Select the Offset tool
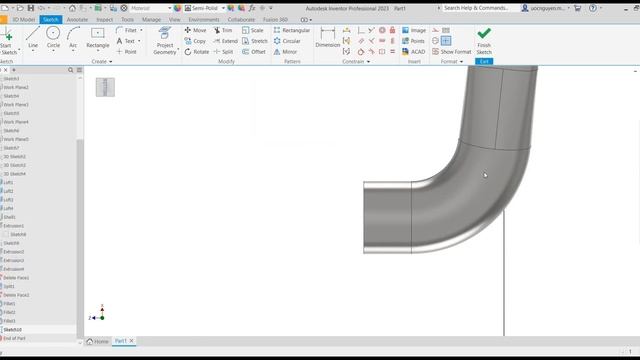 tap(254, 52)
